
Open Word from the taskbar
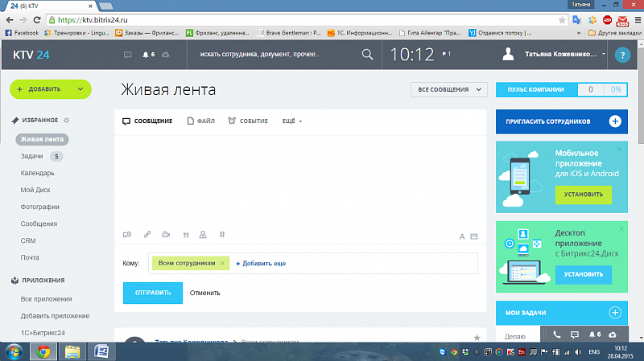click(101, 352)
